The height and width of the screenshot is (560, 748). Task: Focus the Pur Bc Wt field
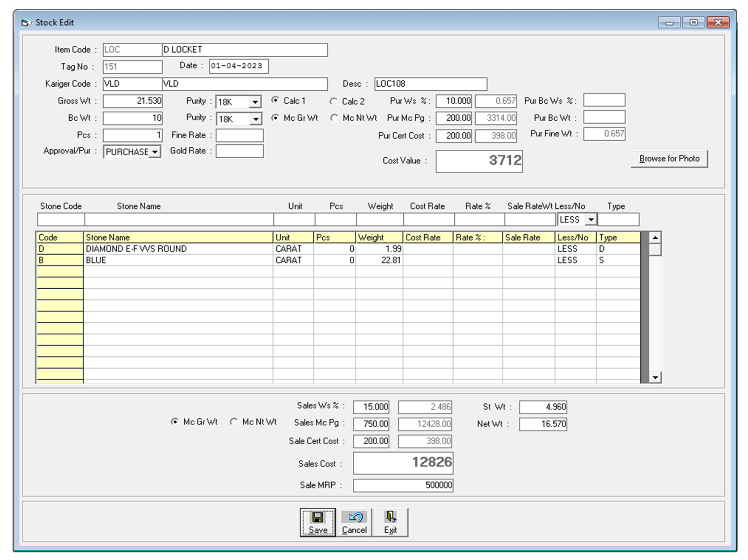[604, 117]
